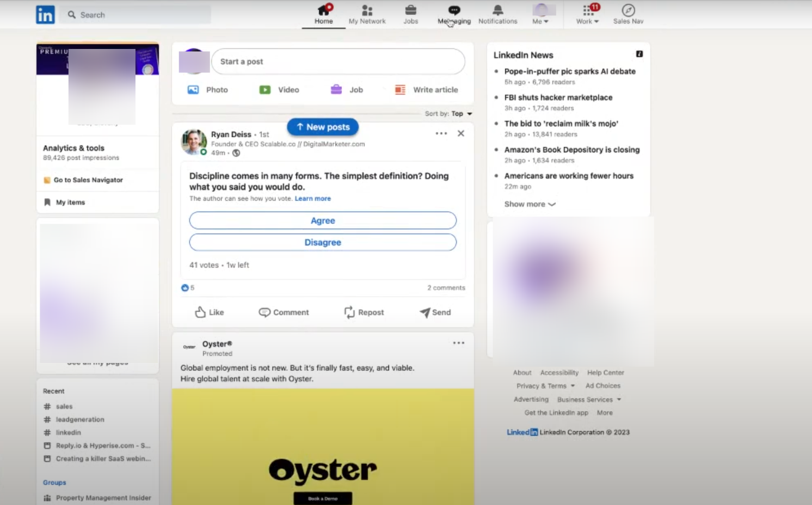View Notifications in the top bar

coord(498,15)
